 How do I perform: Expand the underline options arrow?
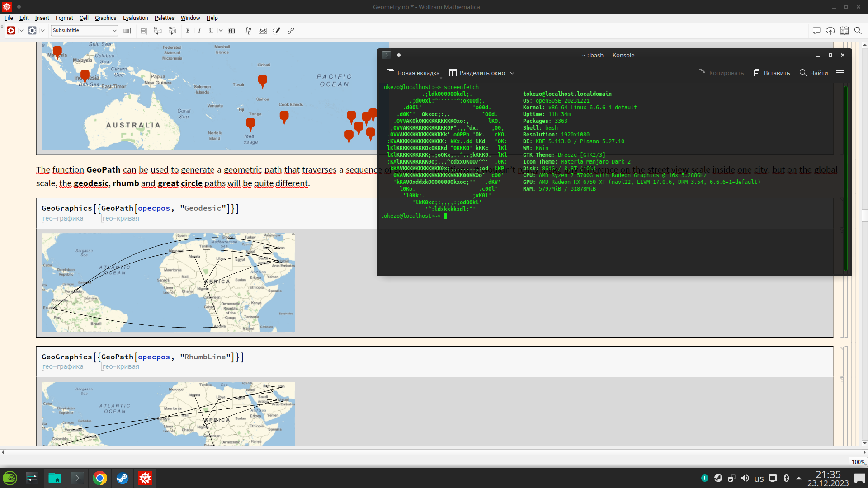click(221, 31)
